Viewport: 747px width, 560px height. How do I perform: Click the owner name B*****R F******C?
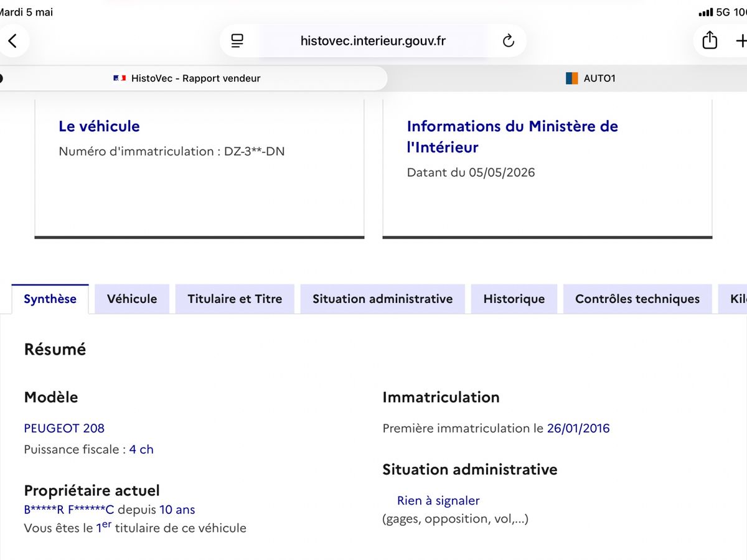tap(69, 510)
